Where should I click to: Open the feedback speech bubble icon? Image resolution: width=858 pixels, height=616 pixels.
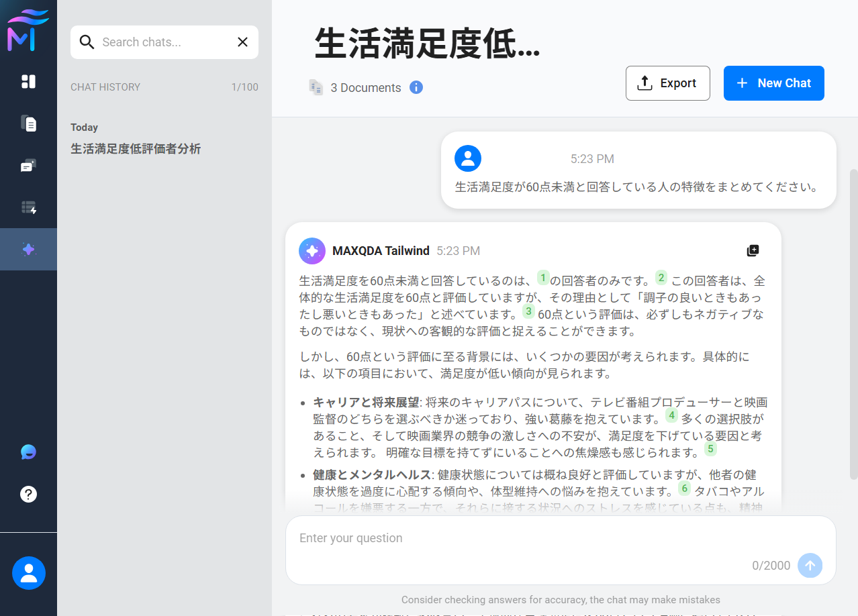click(28, 452)
